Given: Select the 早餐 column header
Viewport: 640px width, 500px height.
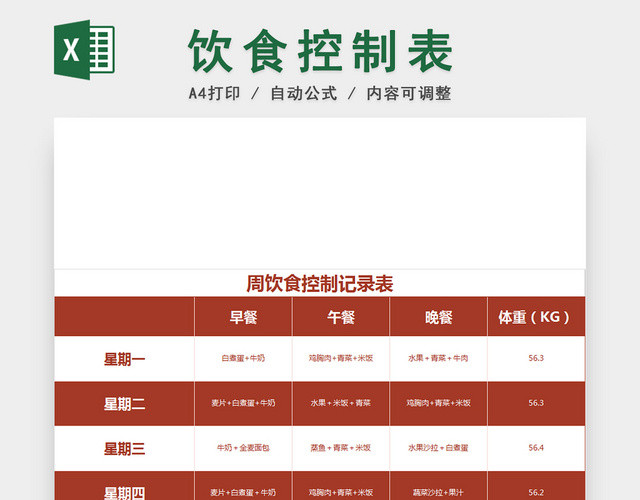Looking at the screenshot, I should (243, 317).
